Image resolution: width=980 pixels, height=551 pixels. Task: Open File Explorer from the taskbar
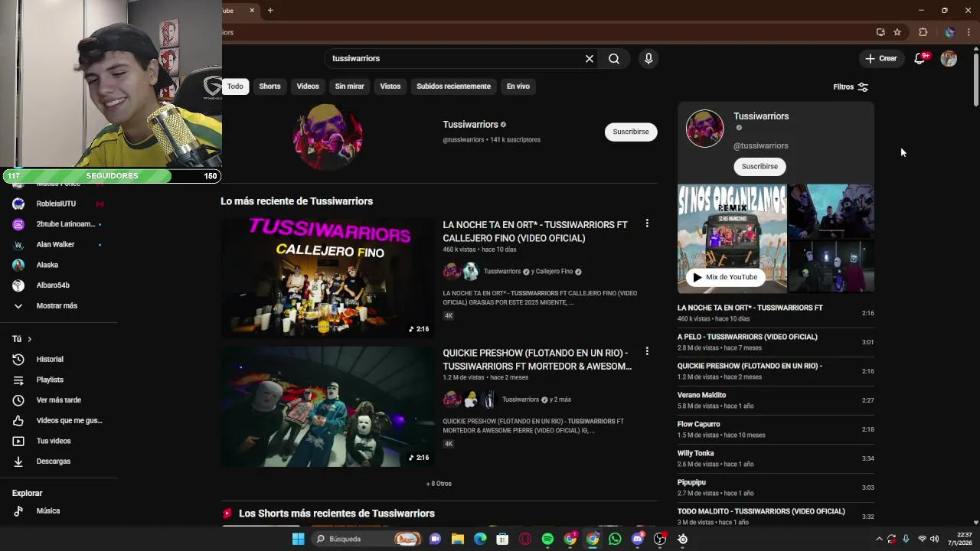coord(457,539)
